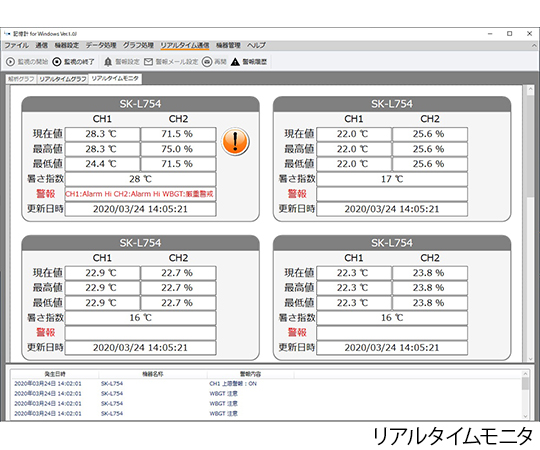540x450 pixels.
Task: Open alarm history via the warning triangle icon
Action: (235, 62)
